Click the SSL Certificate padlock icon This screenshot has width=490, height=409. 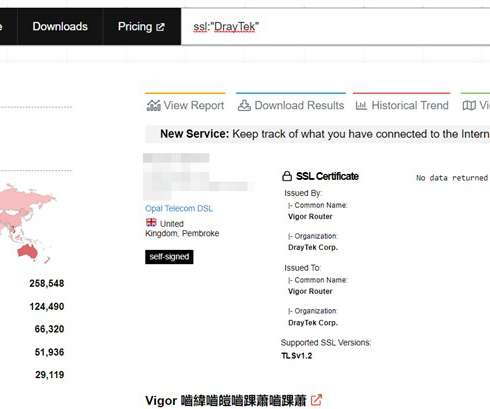(x=287, y=176)
